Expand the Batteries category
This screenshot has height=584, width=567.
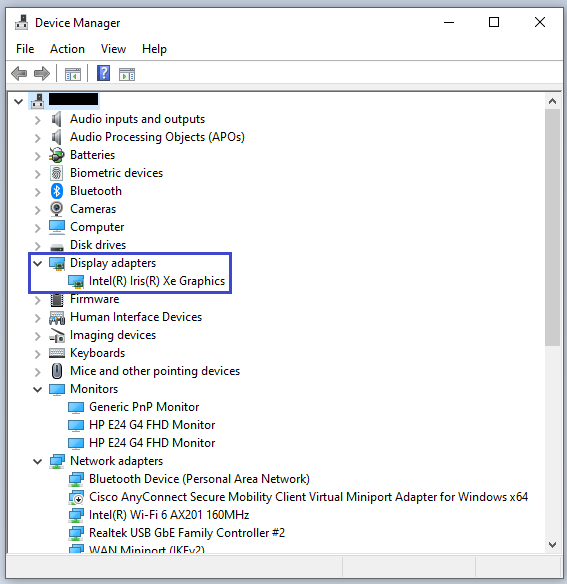click(x=37, y=156)
